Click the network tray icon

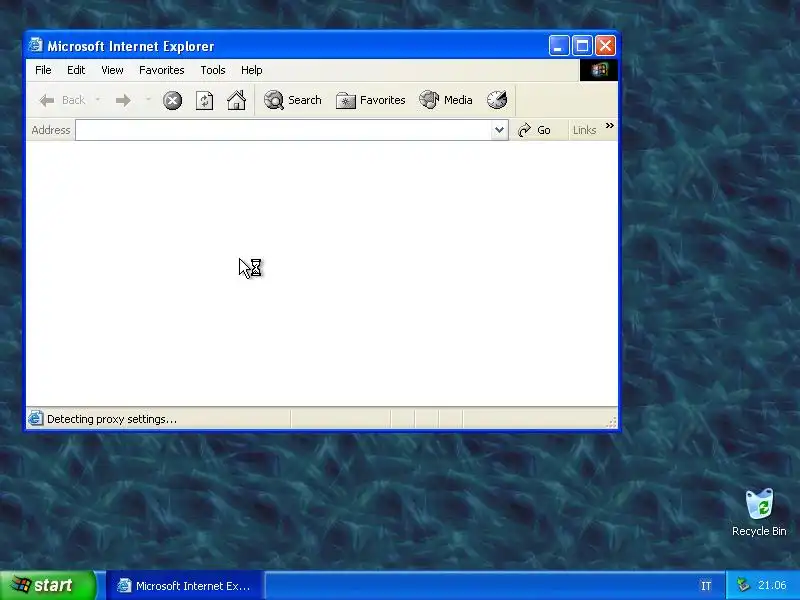[x=743, y=585]
